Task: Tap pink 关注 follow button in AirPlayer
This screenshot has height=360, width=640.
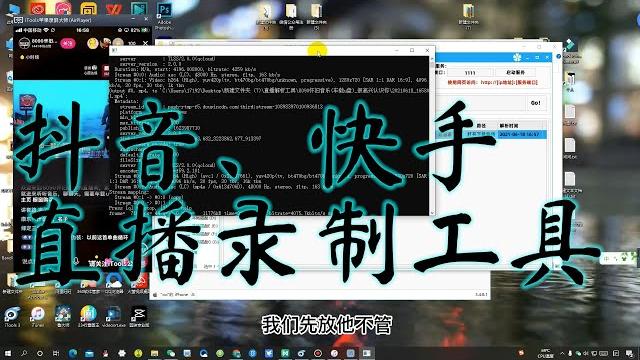Action: pyautogui.click(x=68, y=43)
